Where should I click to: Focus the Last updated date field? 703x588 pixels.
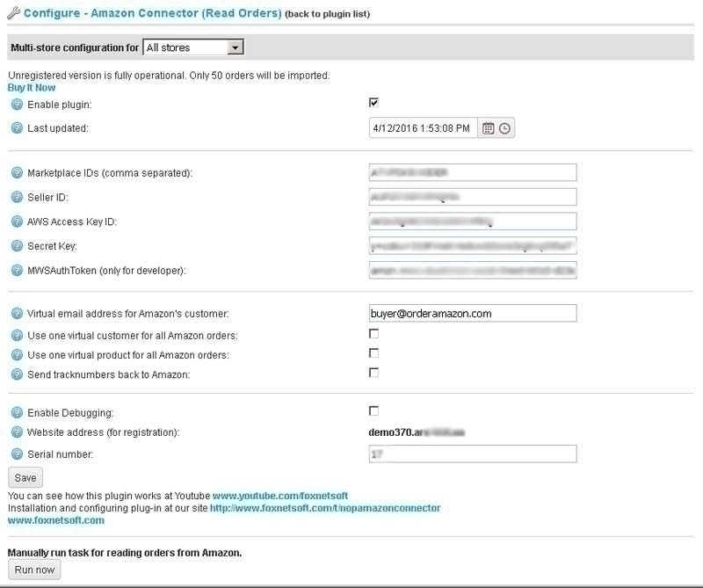(x=424, y=128)
